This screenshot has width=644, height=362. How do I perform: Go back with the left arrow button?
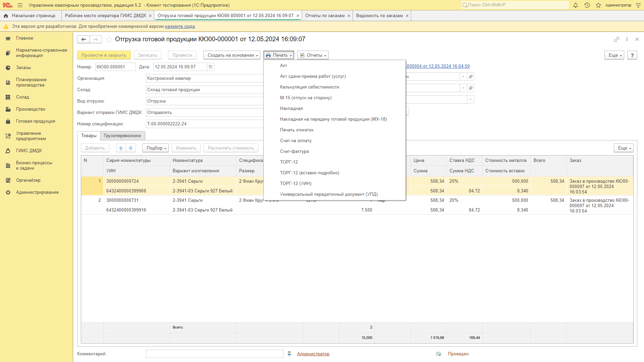click(84, 40)
